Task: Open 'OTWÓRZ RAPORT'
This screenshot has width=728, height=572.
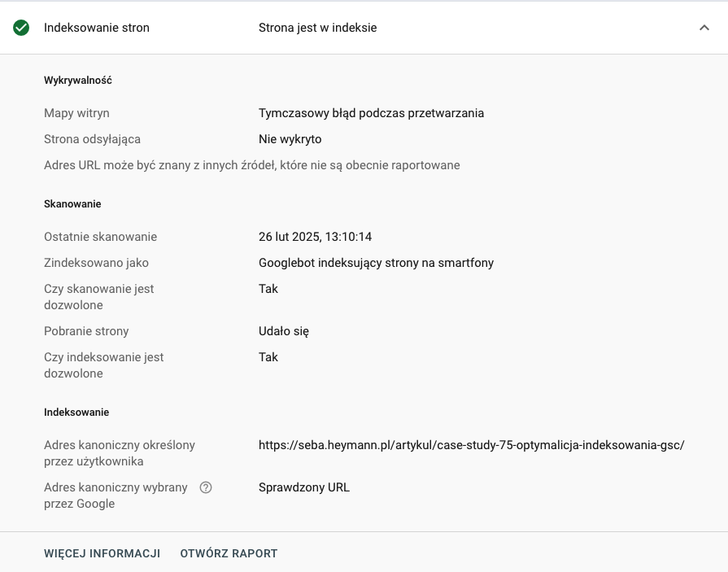Action: 229,553
